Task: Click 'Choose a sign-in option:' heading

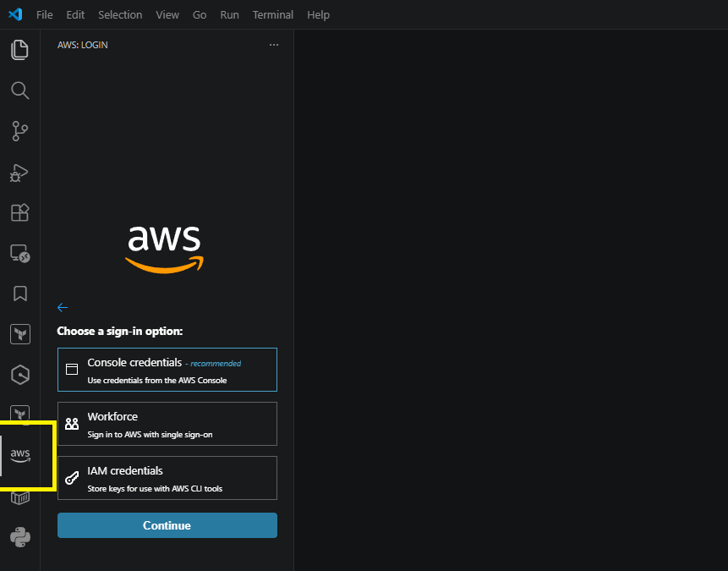Action: pyautogui.click(x=120, y=332)
